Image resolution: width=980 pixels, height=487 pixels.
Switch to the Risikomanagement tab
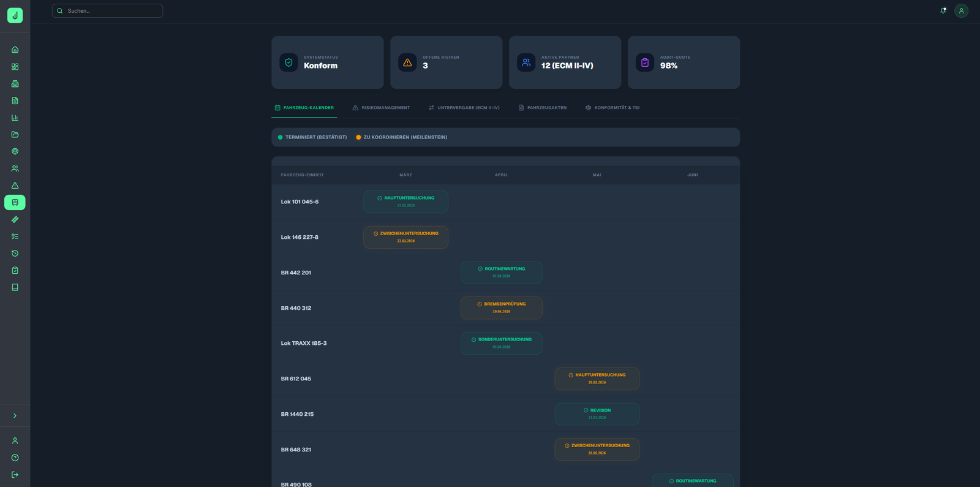[381, 108]
